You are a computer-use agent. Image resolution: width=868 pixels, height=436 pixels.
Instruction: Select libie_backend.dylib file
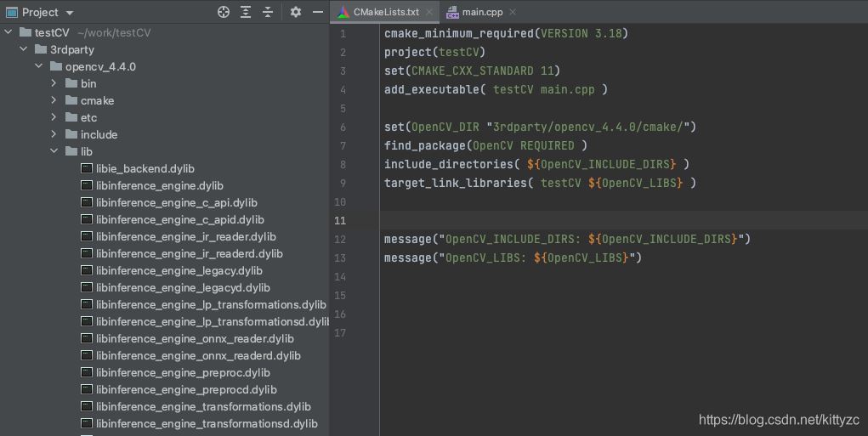[x=145, y=169]
